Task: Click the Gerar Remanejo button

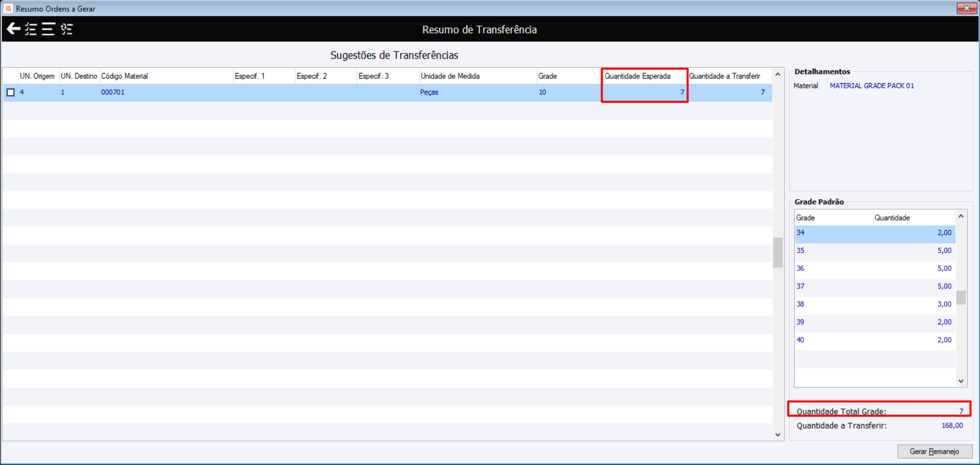Action: tap(935, 451)
